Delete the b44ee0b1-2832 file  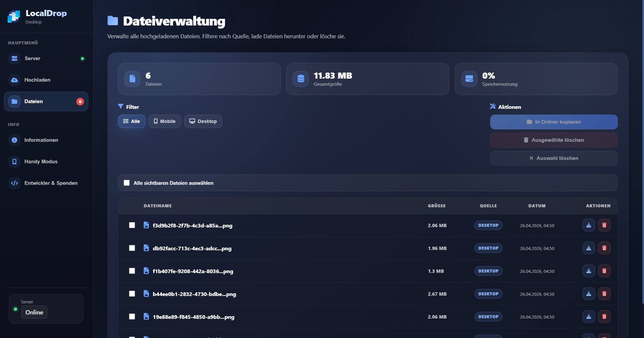pyautogui.click(x=604, y=294)
